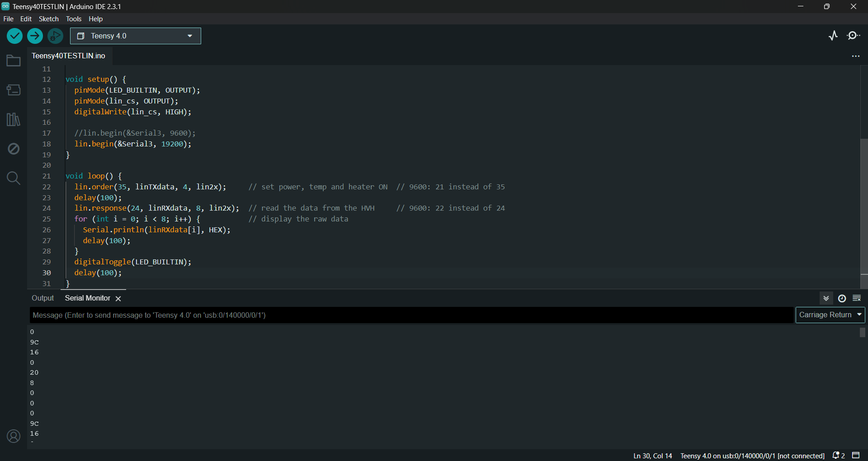Upload the sketch with the arrow button
Viewport: 868px width, 461px height.
click(x=35, y=36)
